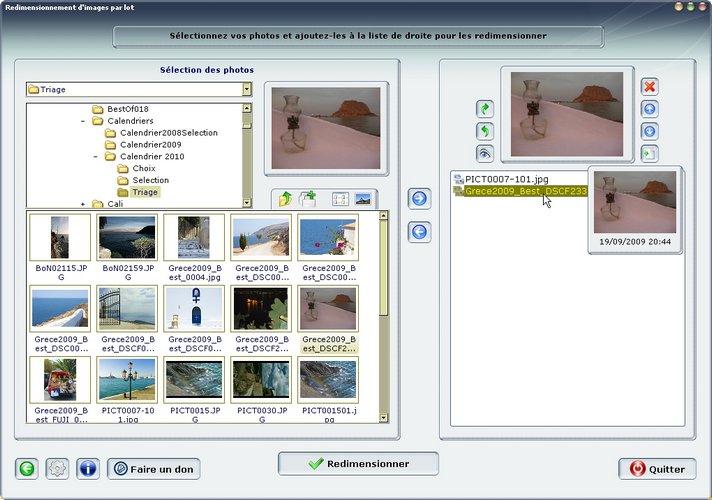
Task: Open the blue info icon
Action: pyautogui.click(x=87, y=468)
